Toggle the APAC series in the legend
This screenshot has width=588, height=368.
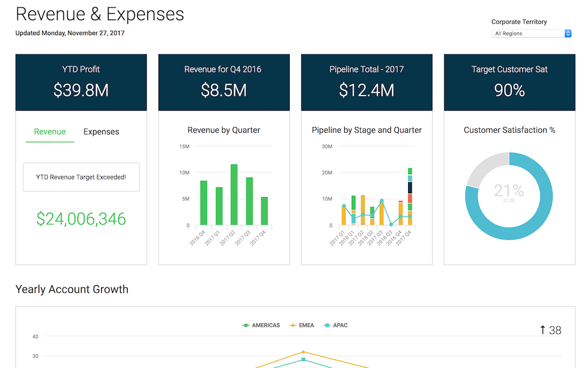click(336, 325)
